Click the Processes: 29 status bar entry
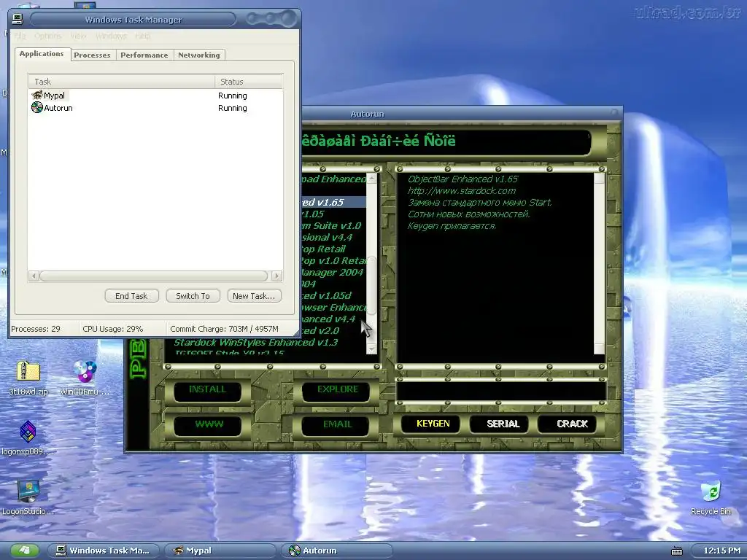Screen dimensions: 747x560 point(36,329)
